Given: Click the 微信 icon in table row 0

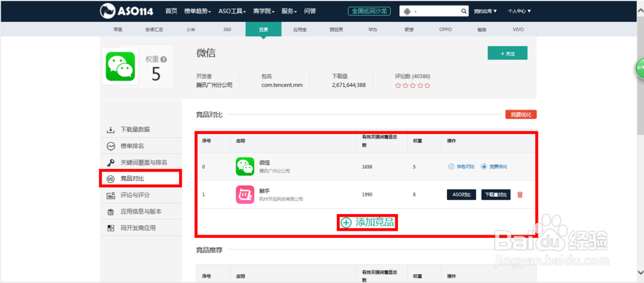Looking at the screenshot, I should click(245, 166).
